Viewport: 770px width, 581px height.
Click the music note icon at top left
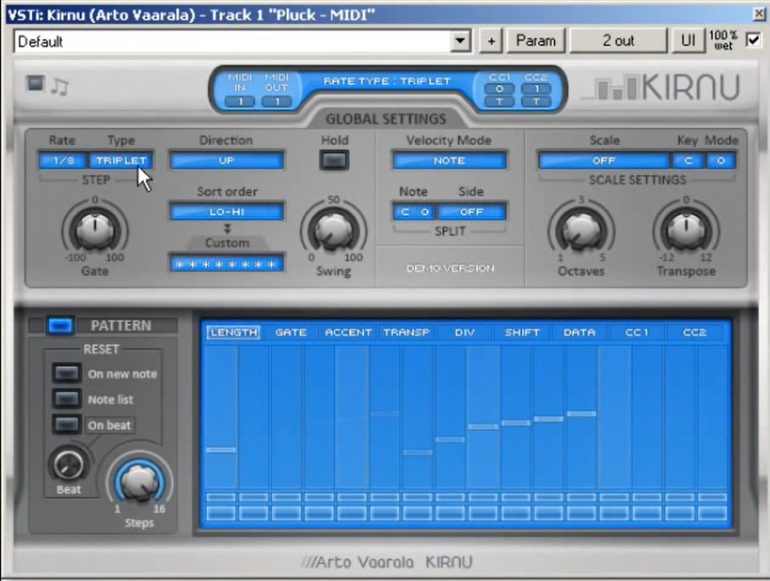pyautogui.click(x=60, y=86)
